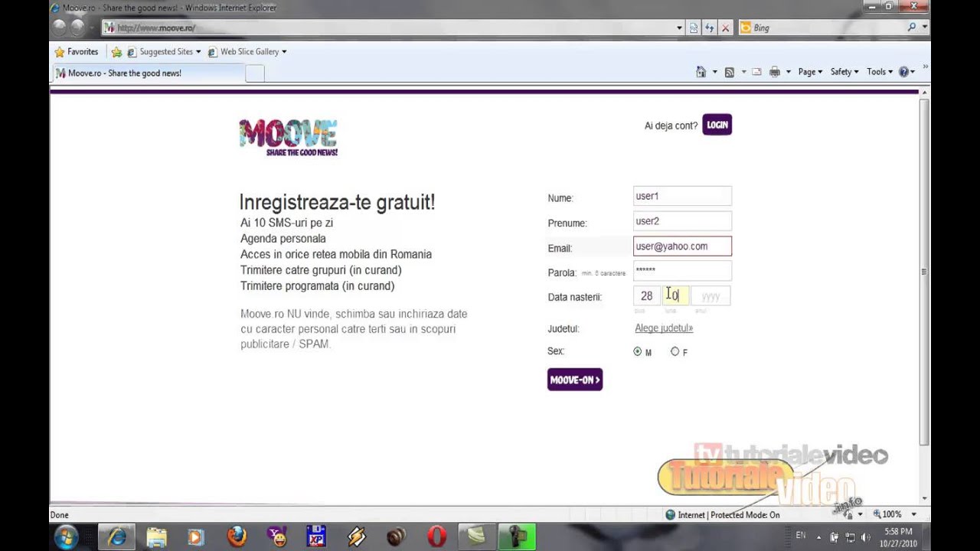The width and height of the screenshot is (980, 551).
Task: Click the recent pages dropdown arrow
Action: 93,28
